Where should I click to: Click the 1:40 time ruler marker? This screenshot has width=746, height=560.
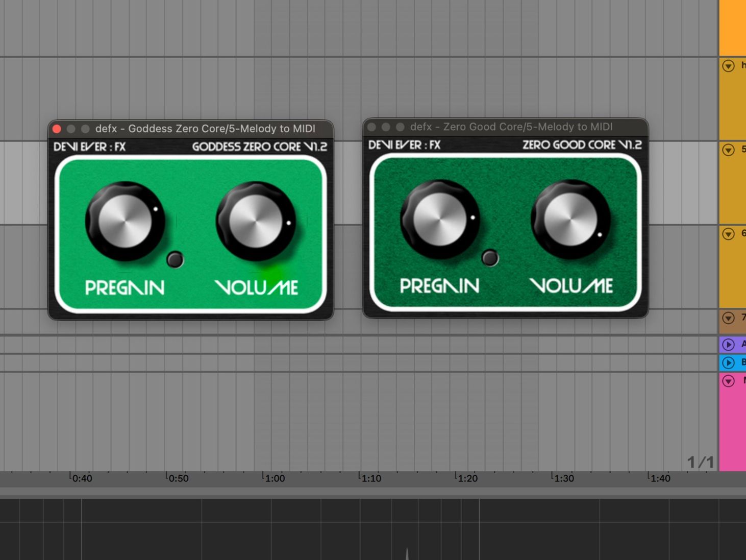click(x=660, y=478)
